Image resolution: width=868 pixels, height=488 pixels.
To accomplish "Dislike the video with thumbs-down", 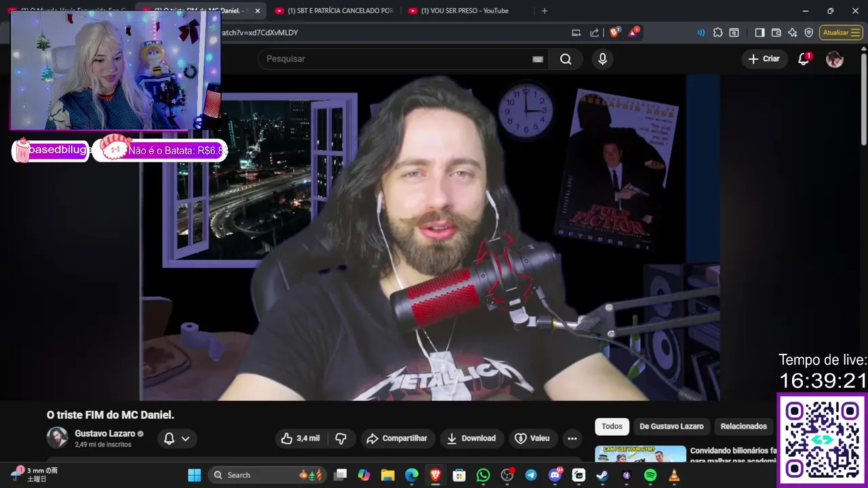I will click(x=341, y=439).
